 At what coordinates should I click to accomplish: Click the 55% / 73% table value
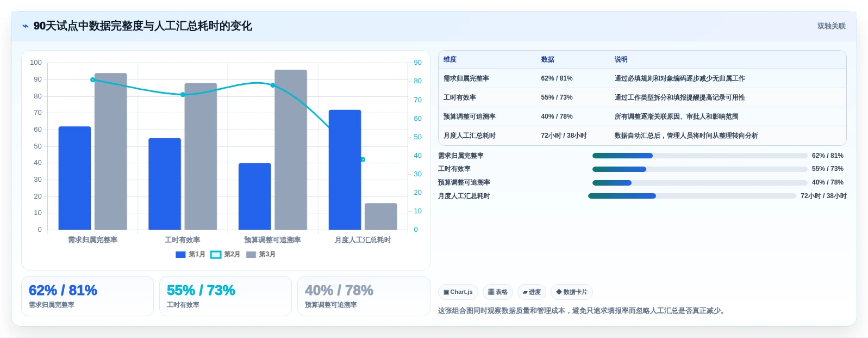[557, 97]
